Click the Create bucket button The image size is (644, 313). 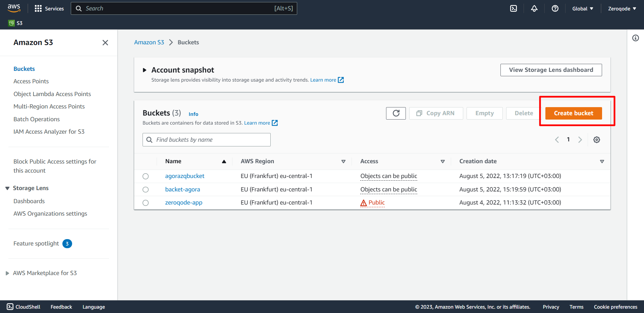click(573, 113)
